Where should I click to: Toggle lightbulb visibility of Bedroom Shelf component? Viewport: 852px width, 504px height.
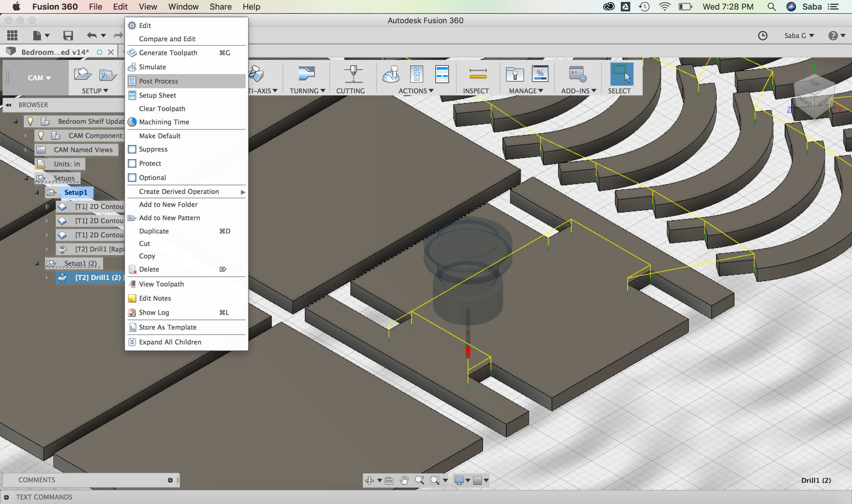tap(30, 121)
